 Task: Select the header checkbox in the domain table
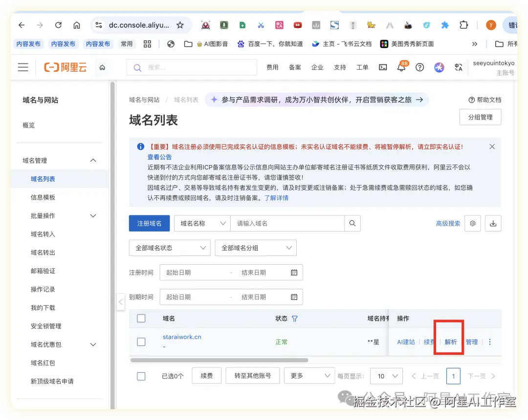[x=141, y=318]
